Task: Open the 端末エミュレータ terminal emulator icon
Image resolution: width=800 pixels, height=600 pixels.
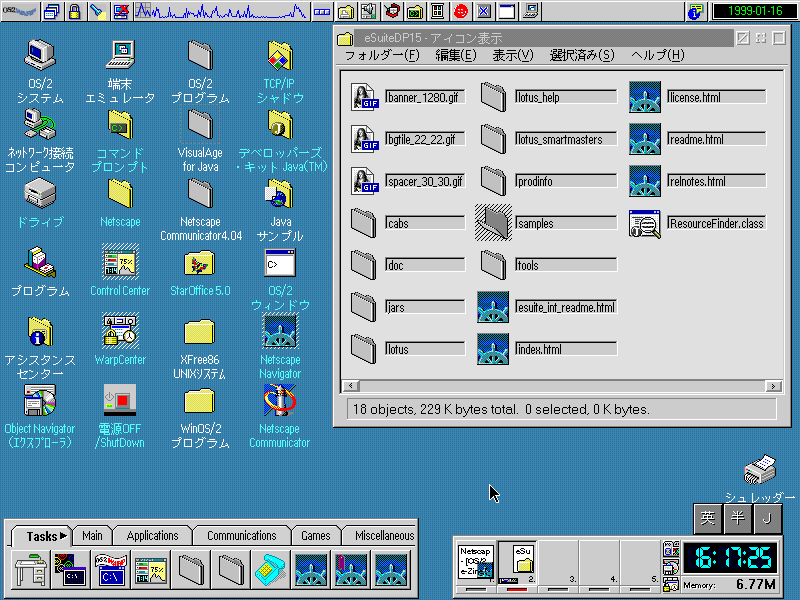Action: (x=120, y=56)
